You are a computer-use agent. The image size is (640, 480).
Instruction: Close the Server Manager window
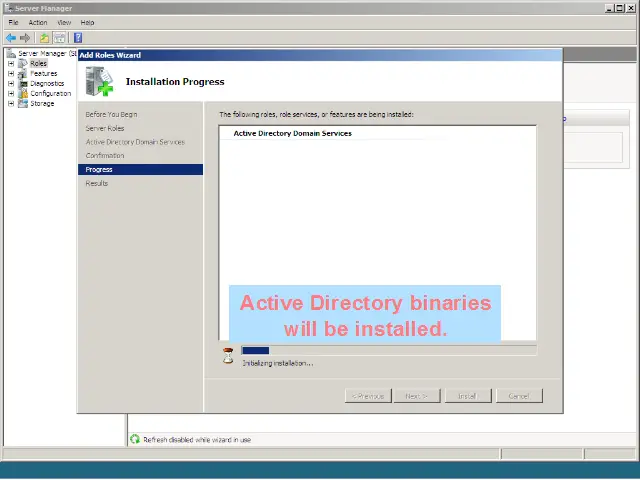pos(630,8)
